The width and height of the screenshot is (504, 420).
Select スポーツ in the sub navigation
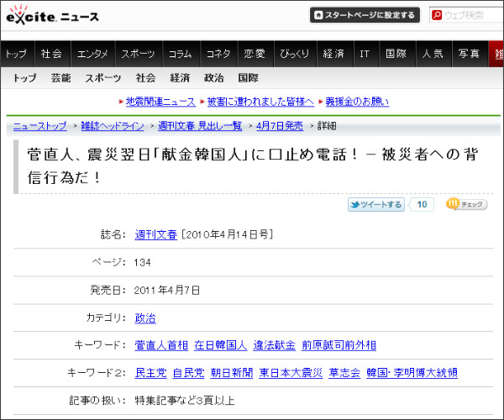tap(102, 78)
